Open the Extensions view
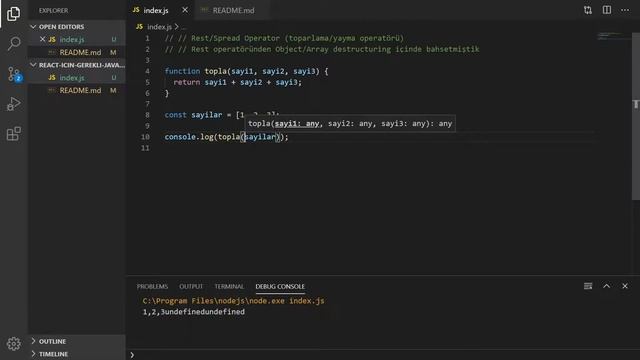640x360 pixels. (x=13, y=133)
